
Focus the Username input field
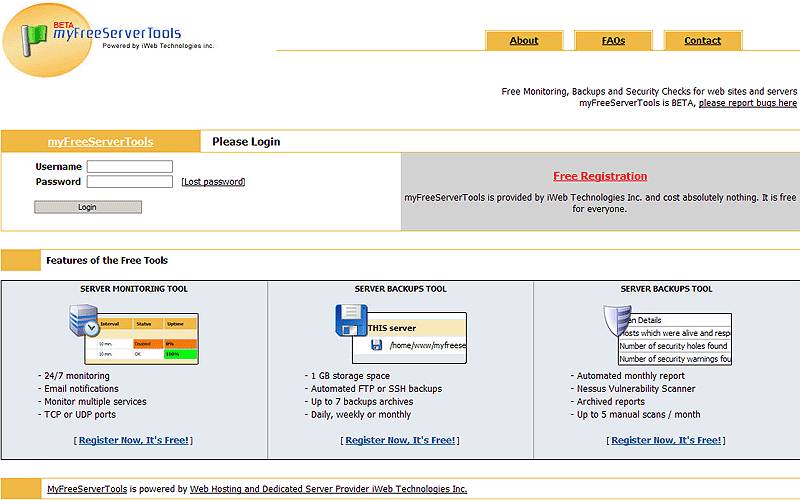click(130, 166)
